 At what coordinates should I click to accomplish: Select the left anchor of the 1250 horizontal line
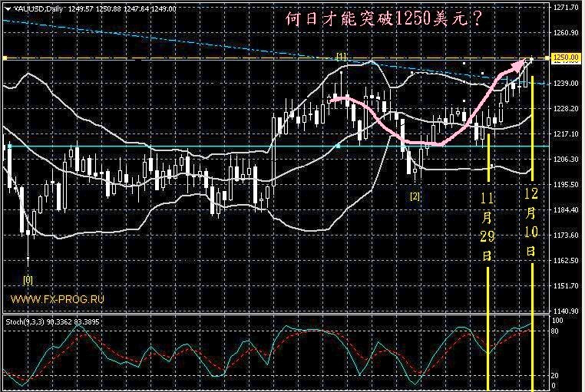point(5,58)
